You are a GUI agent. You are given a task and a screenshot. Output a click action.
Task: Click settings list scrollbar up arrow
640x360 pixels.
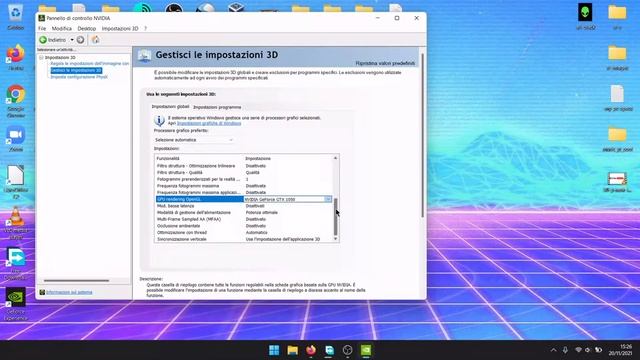click(x=336, y=158)
